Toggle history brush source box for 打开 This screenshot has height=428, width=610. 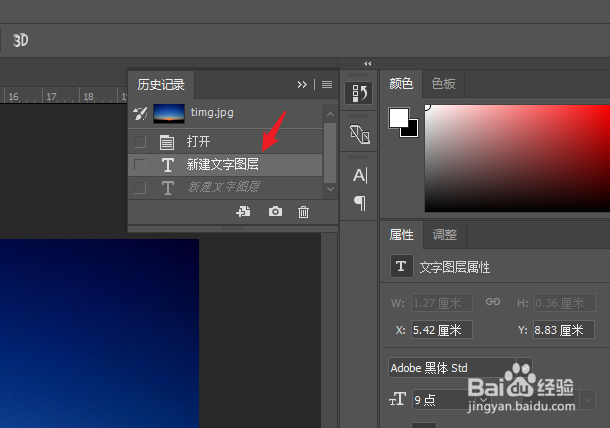click(140, 142)
